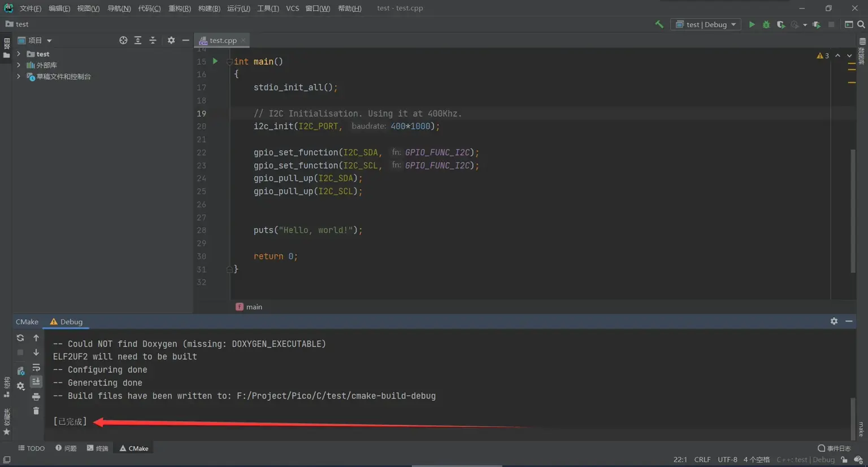Run main() from the gutter play arrow
This screenshot has height=467, width=868.
point(215,61)
